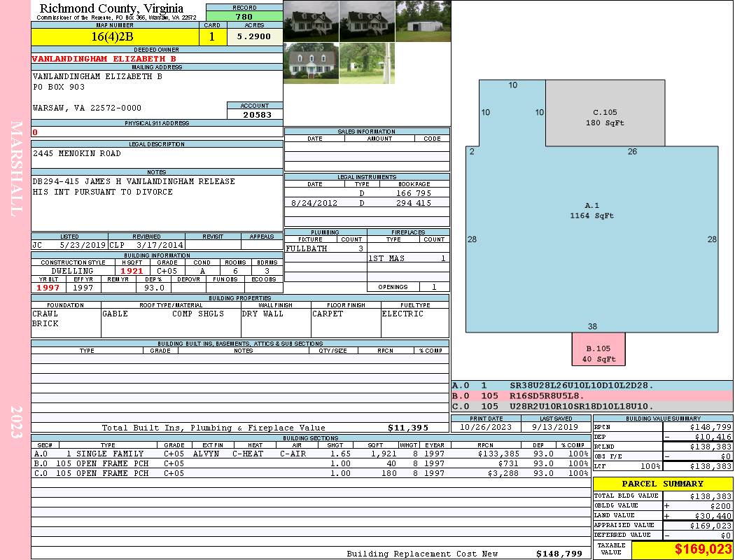The height and width of the screenshot is (560, 735).
Task: Select map number 16(4)2B
Action: coord(112,36)
